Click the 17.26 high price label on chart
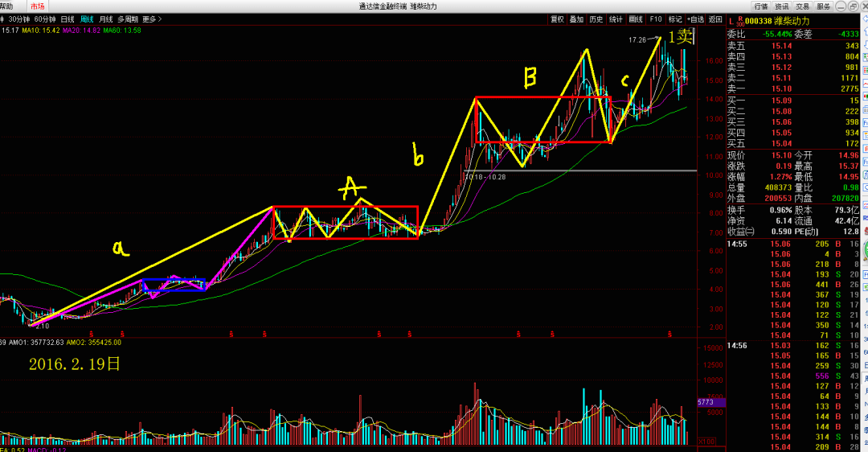The height and width of the screenshot is (452, 868). [x=637, y=40]
